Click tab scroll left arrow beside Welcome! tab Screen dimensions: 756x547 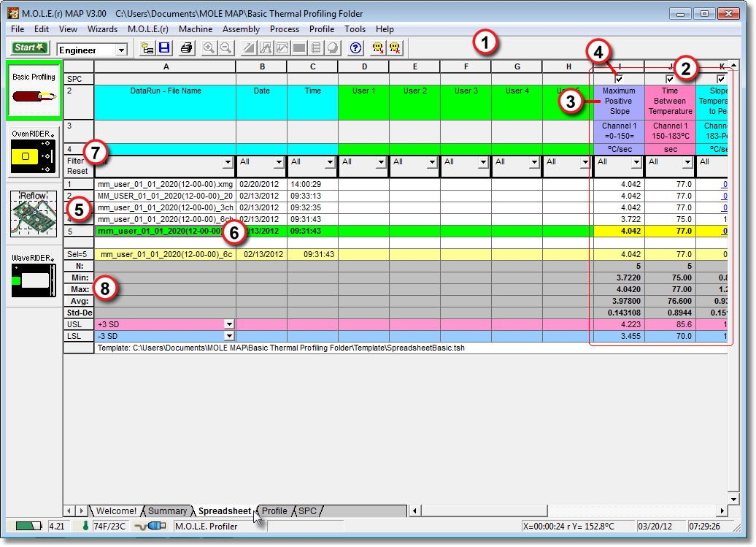(69, 510)
